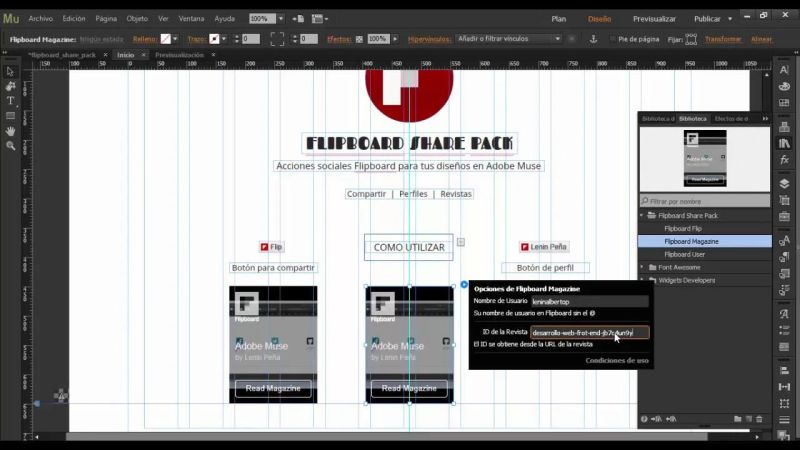Switch to Plan view
This screenshot has width=800, height=450.
559,19
